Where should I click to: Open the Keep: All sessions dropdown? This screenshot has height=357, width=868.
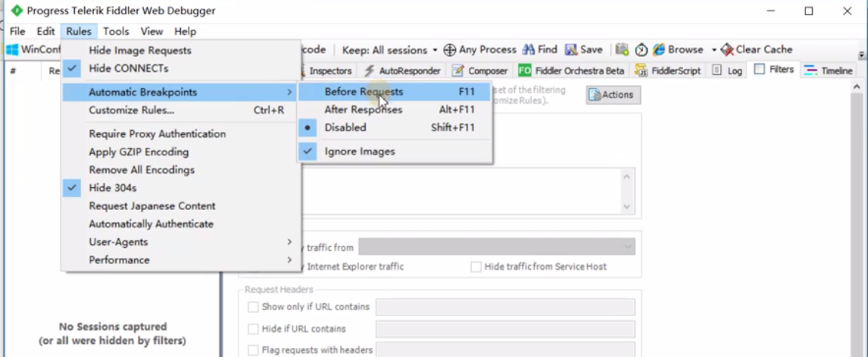(x=390, y=50)
